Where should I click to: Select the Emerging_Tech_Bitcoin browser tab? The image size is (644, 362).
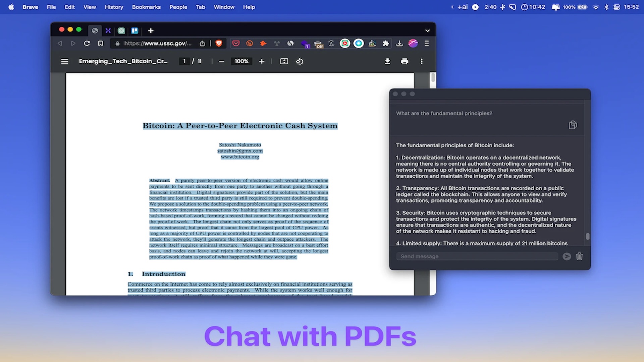[95, 30]
